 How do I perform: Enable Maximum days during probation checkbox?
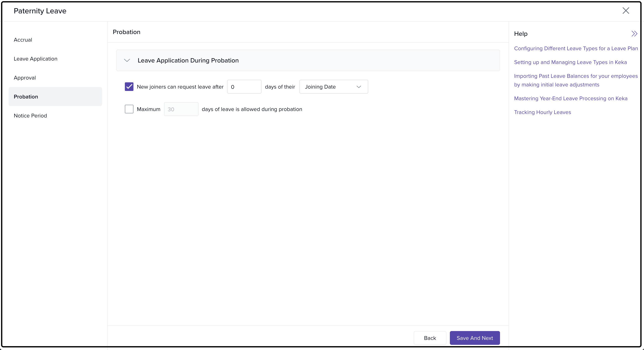click(129, 109)
